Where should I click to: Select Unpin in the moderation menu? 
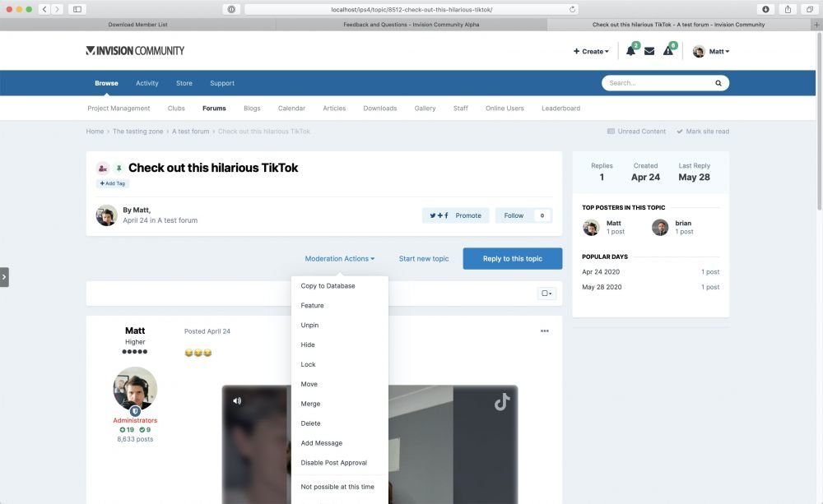[340, 325]
